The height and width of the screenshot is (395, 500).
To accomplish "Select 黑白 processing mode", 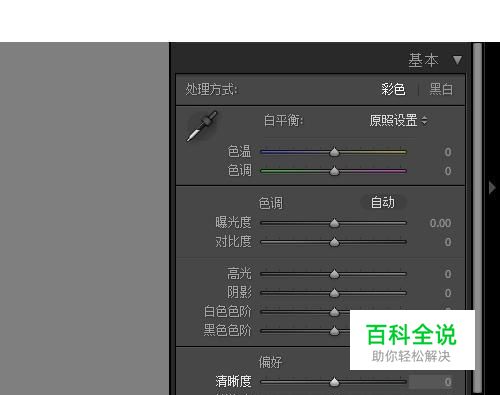I will tap(441, 89).
